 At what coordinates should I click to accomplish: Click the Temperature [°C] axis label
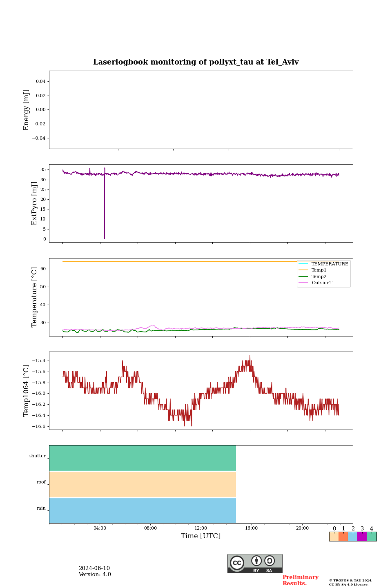34,297
